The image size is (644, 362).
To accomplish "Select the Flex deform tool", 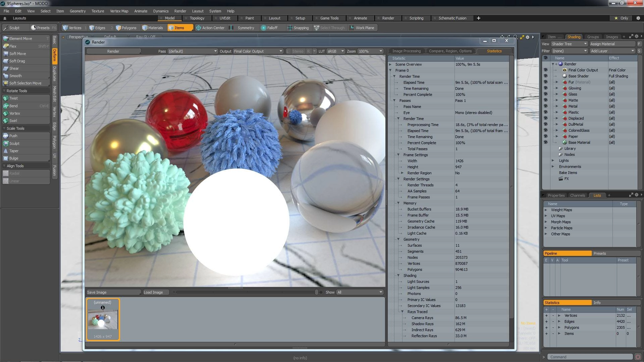I will (26, 46).
